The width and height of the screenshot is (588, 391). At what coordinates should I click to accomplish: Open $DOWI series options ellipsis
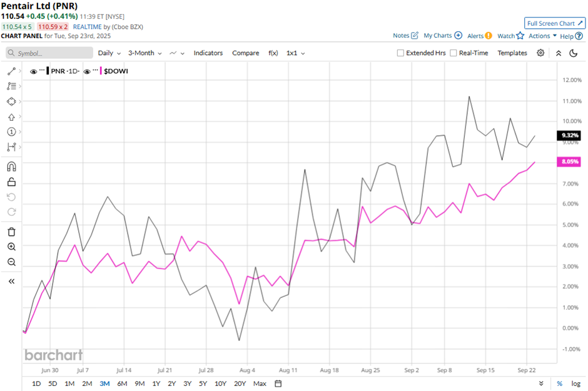point(95,71)
